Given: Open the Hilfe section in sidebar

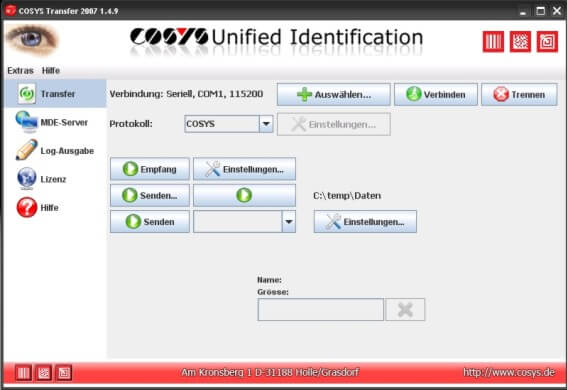Looking at the screenshot, I should click(55, 207).
